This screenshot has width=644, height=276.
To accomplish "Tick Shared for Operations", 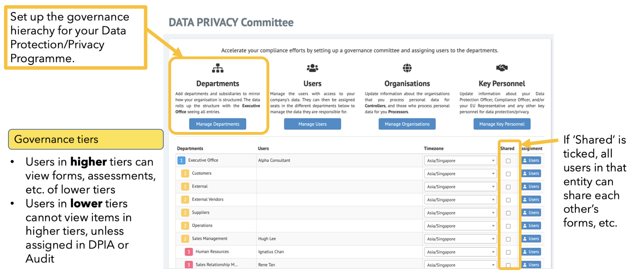I will click(x=508, y=226).
